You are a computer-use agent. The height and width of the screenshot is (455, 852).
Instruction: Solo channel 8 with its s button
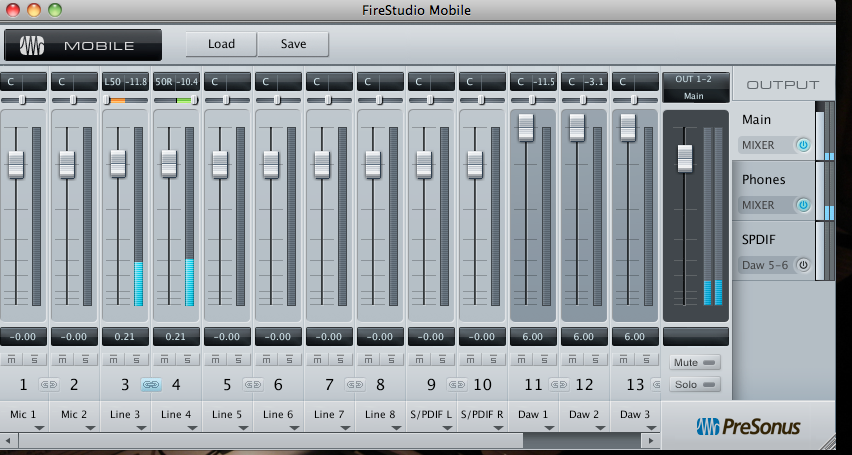point(392,359)
